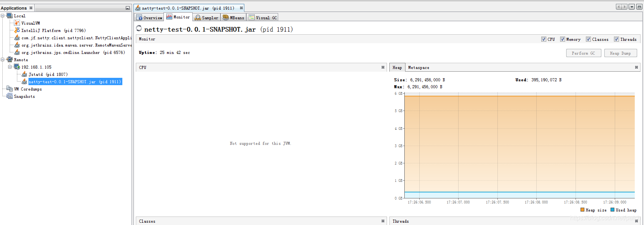Select IntelliJ Platform (pid 7796) entry
The width and height of the screenshot is (644, 225).
tap(53, 30)
